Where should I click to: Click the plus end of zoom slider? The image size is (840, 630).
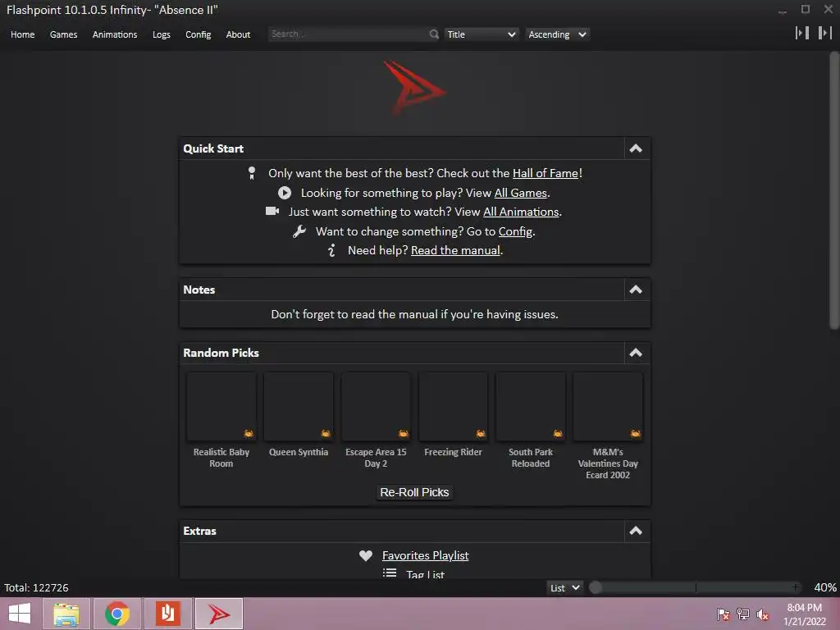[796, 587]
